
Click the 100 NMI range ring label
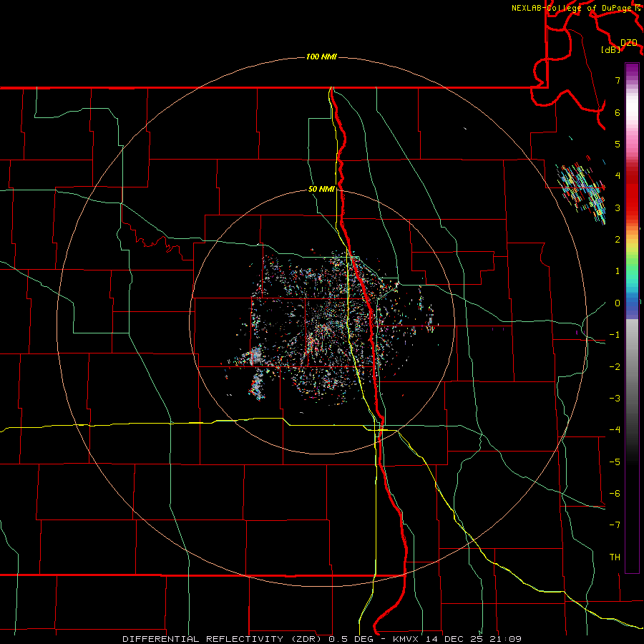[321, 57]
